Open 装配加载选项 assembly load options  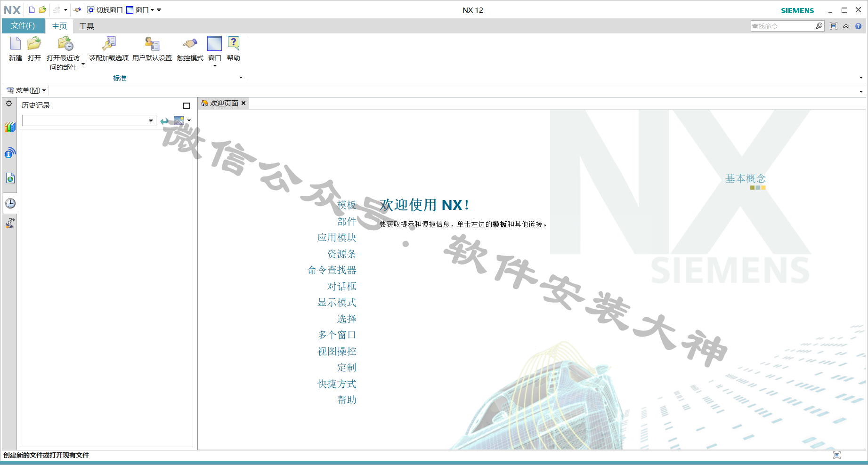(x=109, y=49)
